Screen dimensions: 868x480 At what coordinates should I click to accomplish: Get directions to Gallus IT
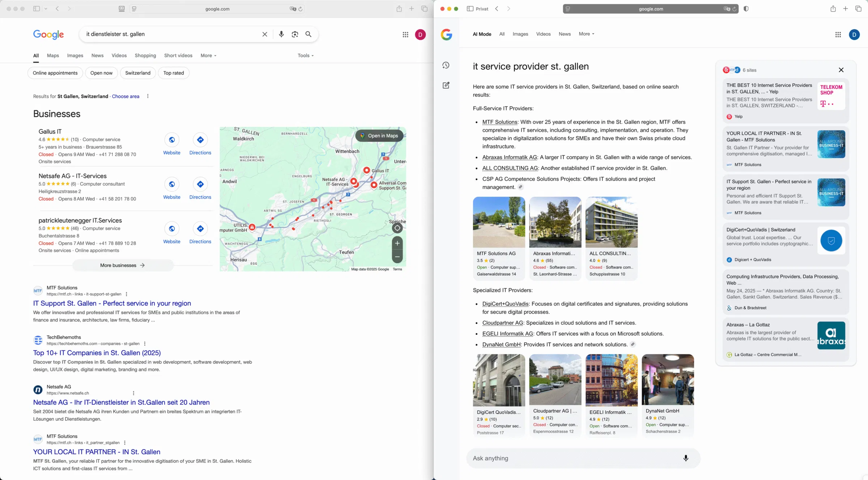click(x=200, y=140)
